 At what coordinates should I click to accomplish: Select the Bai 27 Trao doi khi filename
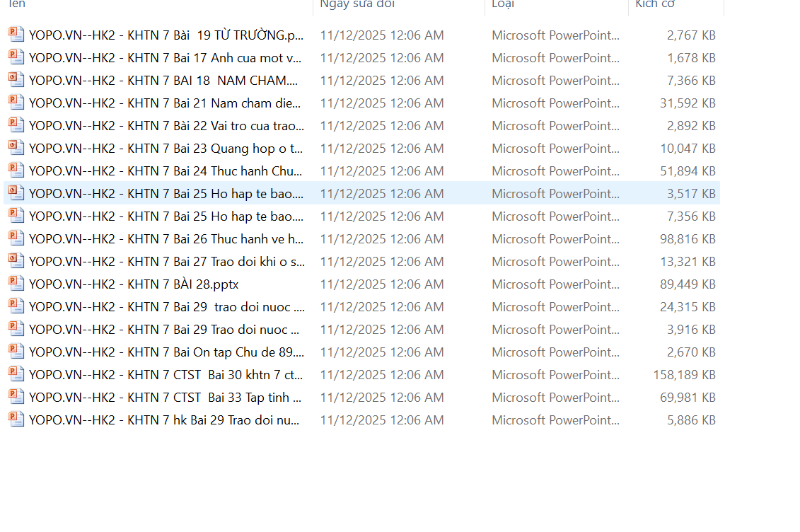pyautogui.click(x=166, y=261)
